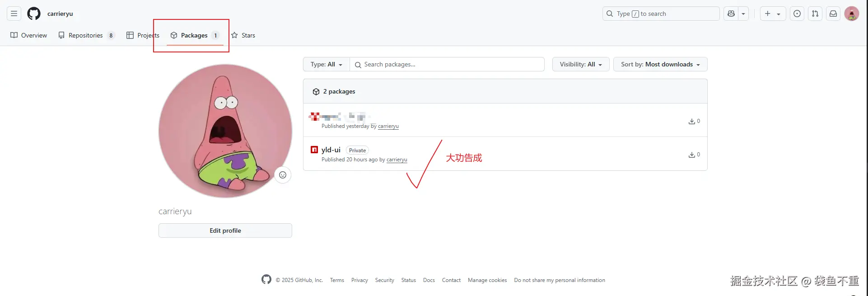Viewport: 868px width, 296px height.
Task: Open the Docs footer link
Action: point(429,280)
